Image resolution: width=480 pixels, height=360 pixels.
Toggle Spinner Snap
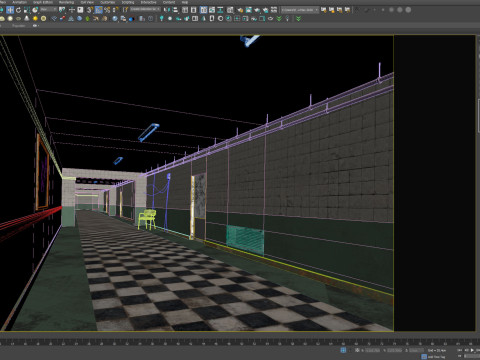116,10
